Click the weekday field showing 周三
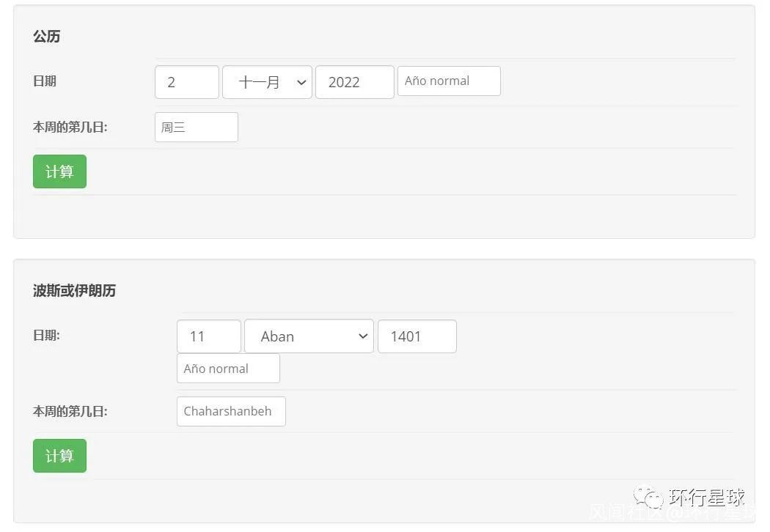This screenshot has width=770, height=532. point(196,128)
